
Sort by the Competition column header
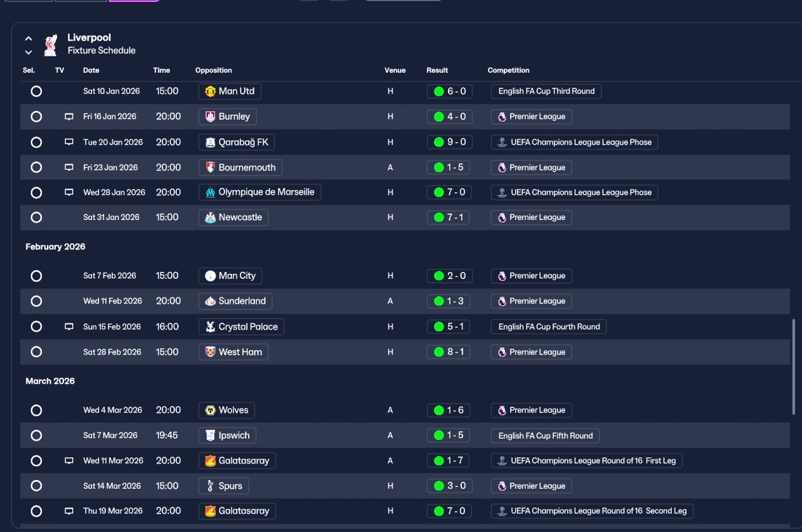(509, 70)
